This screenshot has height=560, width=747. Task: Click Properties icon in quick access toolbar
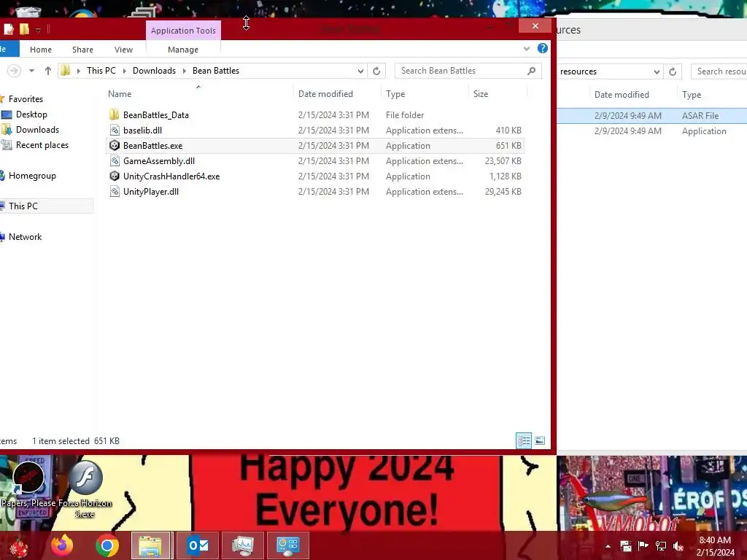[x=9, y=29]
